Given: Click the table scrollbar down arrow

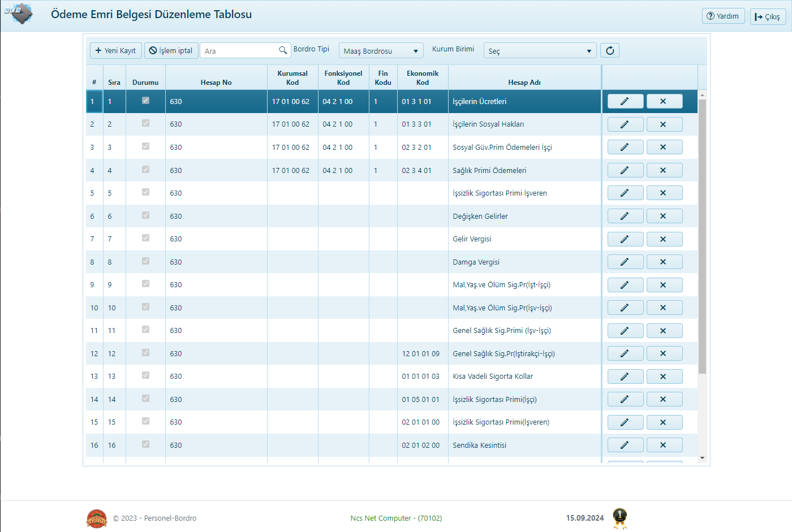Looking at the screenshot, I should tap(702, 458).
